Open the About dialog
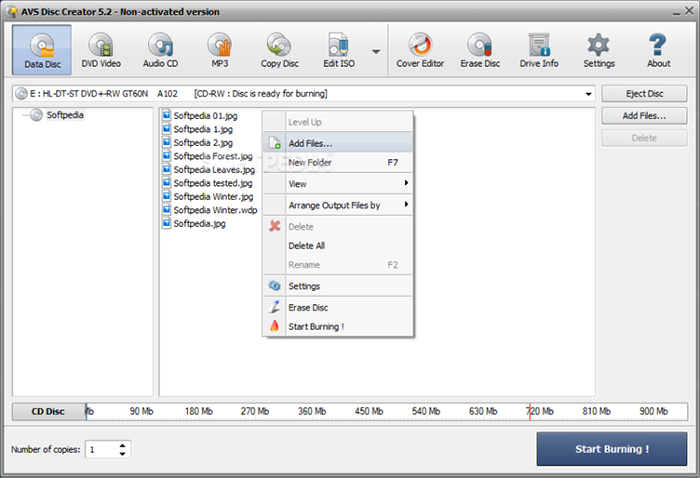The height and width of the screenshot is (478, 700). [658, 50]
